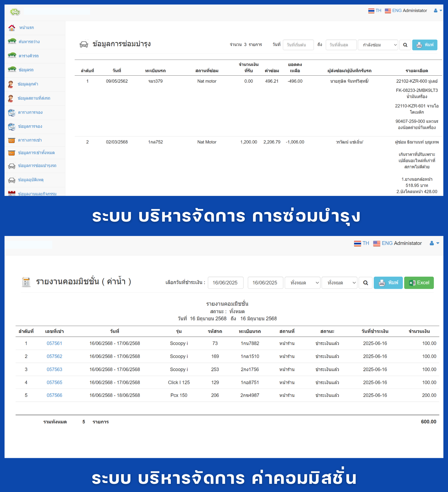Viewport: 448px width, 492px height.
Task: Open rental number 057562 link
Action: click(54, 357)
